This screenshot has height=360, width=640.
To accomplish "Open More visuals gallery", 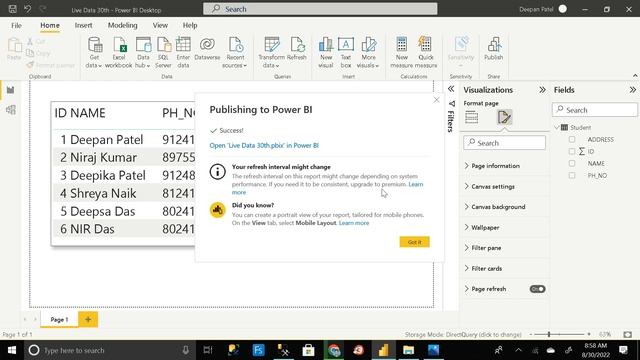I will tap(368, 52).
